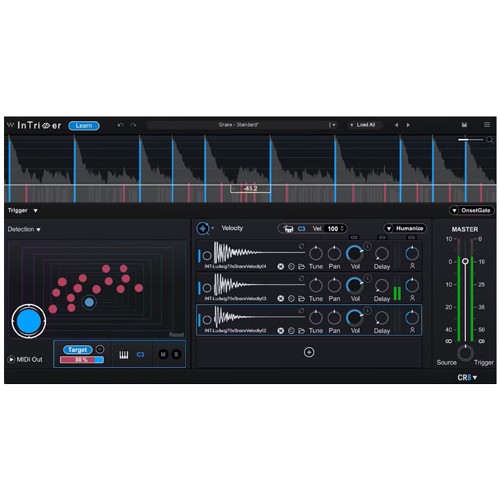
Task: Toggle the Learn button
Action: [84, 126]
